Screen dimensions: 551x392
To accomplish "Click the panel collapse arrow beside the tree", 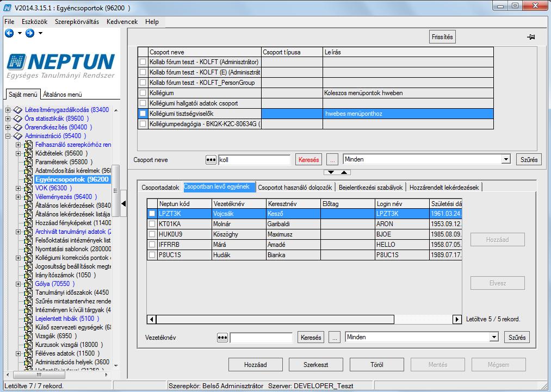I will pos(123,203).
